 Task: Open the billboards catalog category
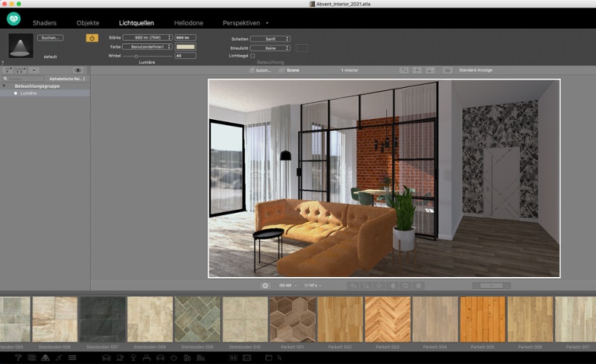coord(233,357)
